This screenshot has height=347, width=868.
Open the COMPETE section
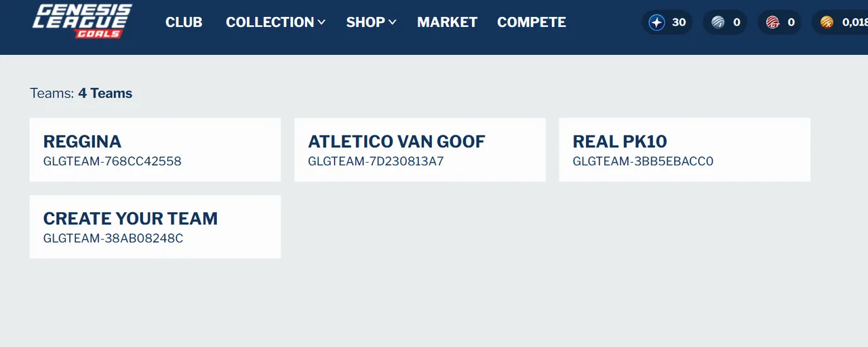click(532, 22)
